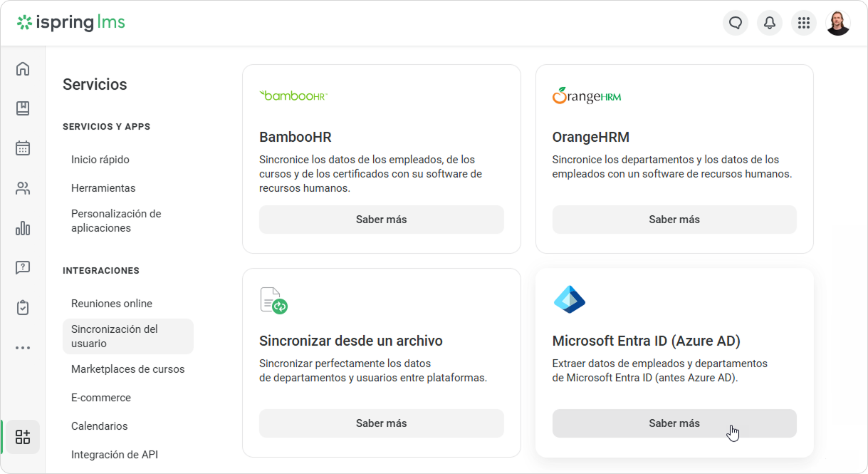868x474 pixels.
Task: Click the Sincronizar desde un archivo icon
Action: pos(273,301)
